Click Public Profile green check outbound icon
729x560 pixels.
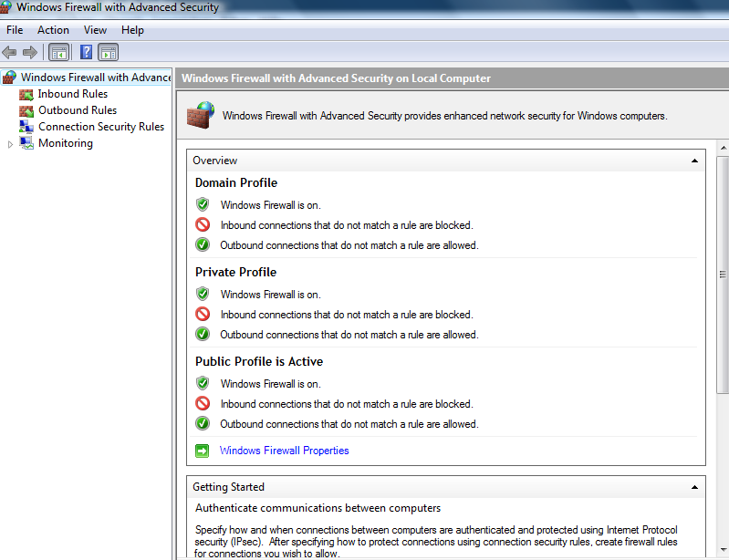pyautogui.click(x=203, y=423)
